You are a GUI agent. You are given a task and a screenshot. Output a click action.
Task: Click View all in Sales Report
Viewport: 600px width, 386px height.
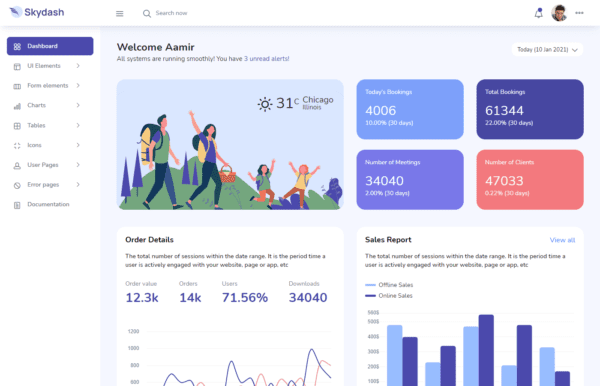tap(562, 240)
